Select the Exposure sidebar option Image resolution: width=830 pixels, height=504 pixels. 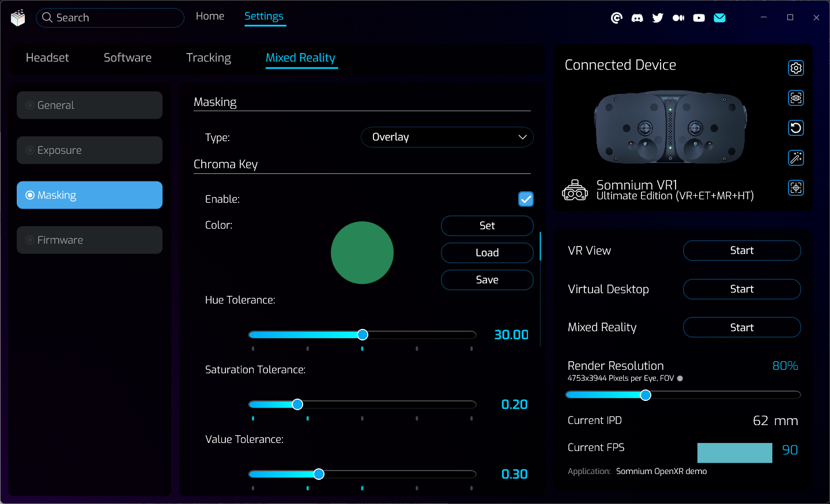point(89,150)
